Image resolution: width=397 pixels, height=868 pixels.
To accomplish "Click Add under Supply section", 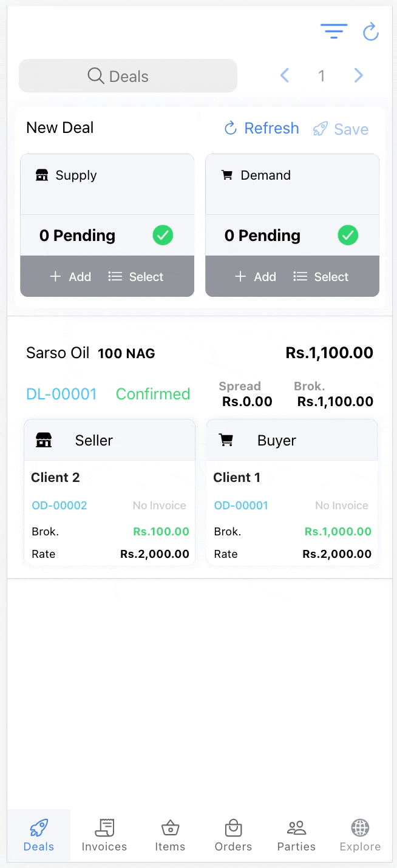I will 70,276.
